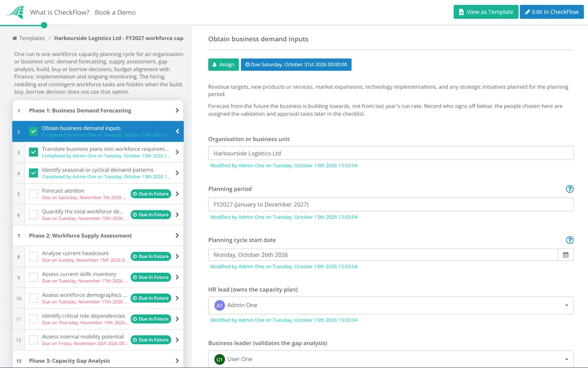Click the Admin One avatar in HR lead
The image size is (588, 368).
pos(220,305)
